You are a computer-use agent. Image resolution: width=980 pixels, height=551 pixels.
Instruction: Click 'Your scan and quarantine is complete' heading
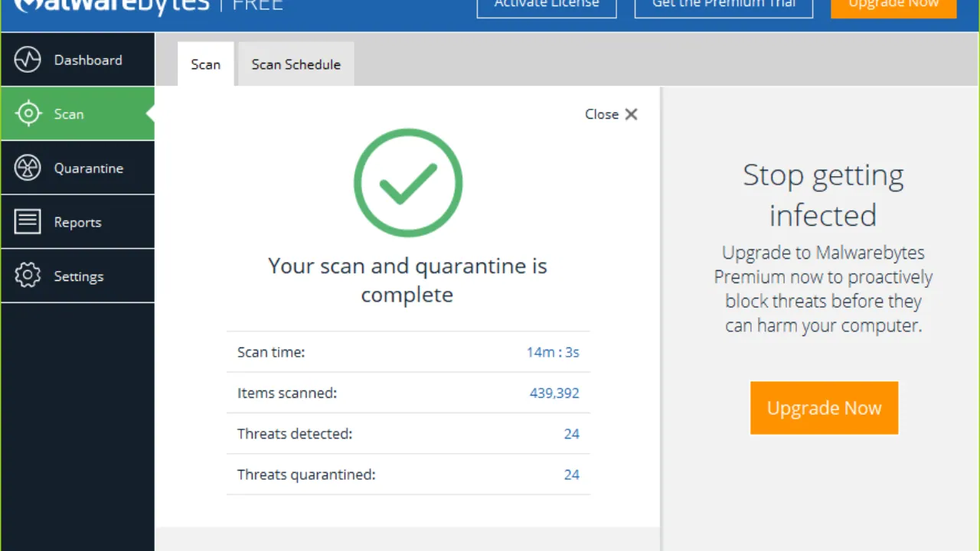[407, 280]
